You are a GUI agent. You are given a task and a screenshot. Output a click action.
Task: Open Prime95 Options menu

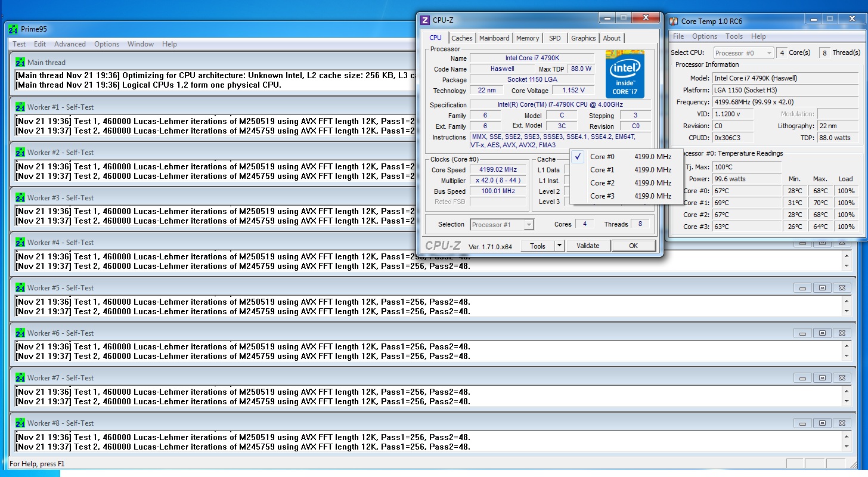tap(107, 44)
